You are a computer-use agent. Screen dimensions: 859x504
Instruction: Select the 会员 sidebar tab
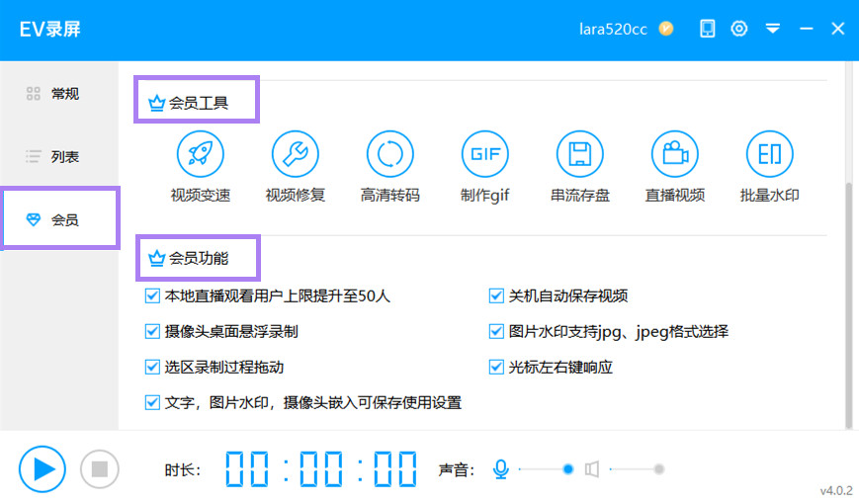point(59,219)
